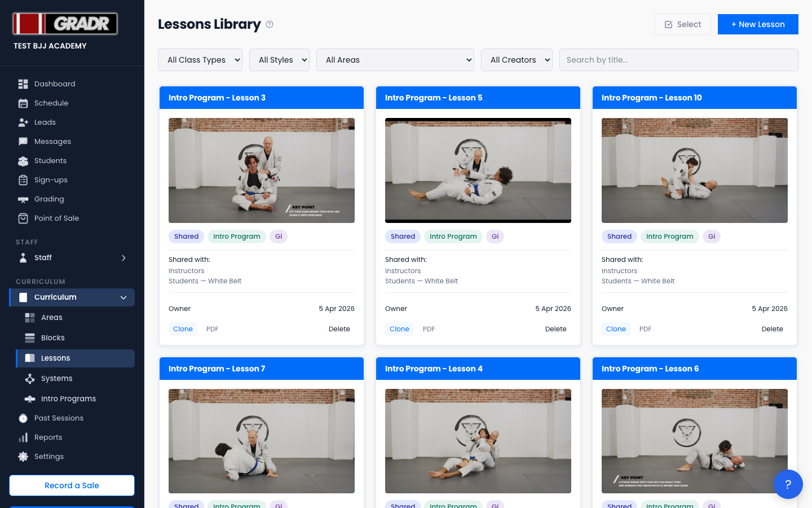Viewport: 812px width, 508px height.
Task: Expand the Staff menu chevron
Action: pyautogui.click(x=123, y=258)
